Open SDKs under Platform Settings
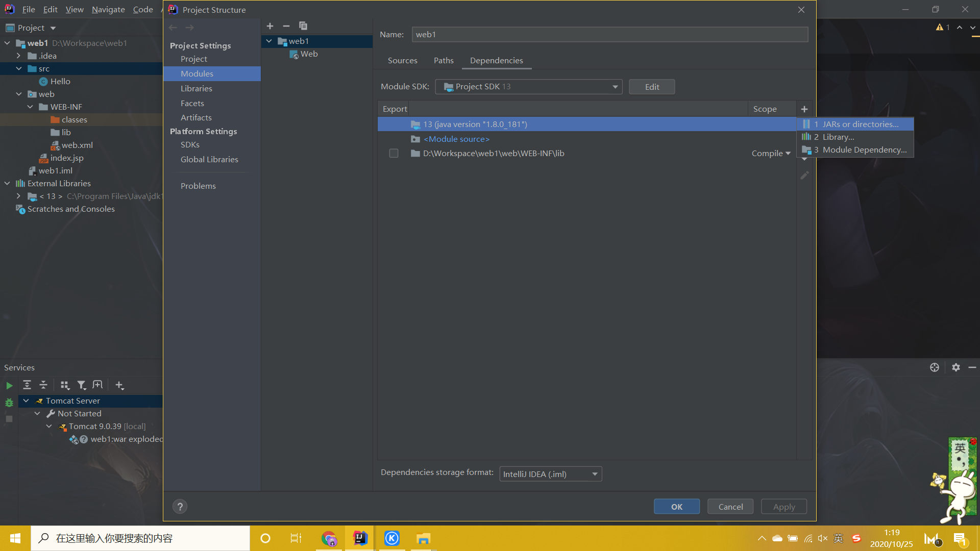The image size is (980, 551). [x=190, y=145]
